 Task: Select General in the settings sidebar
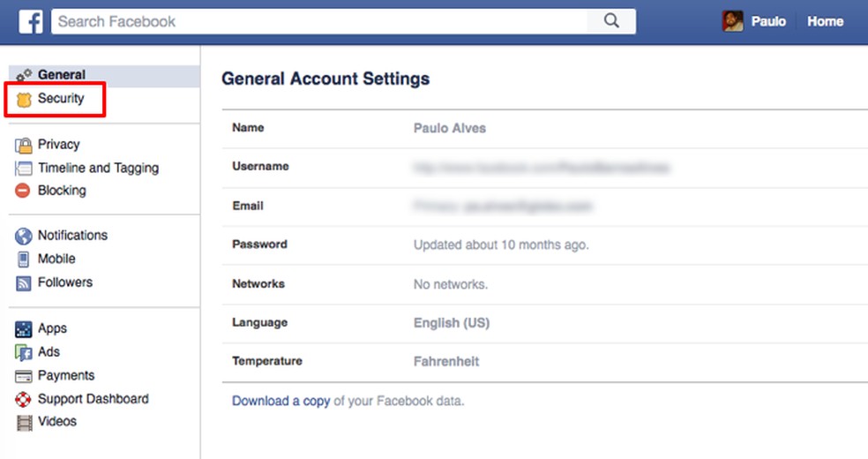pos(61,75)
